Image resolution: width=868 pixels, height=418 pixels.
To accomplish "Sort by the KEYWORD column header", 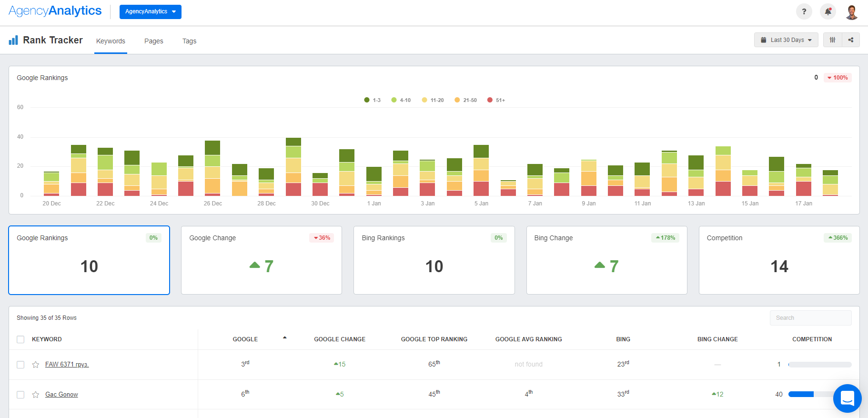I will [47, 339].
